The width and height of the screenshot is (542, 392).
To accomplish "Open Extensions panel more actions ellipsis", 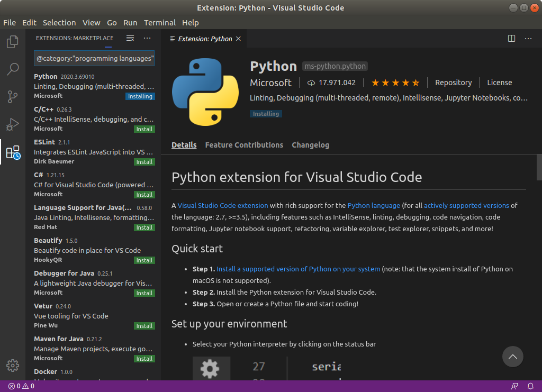I will (147, 38).
